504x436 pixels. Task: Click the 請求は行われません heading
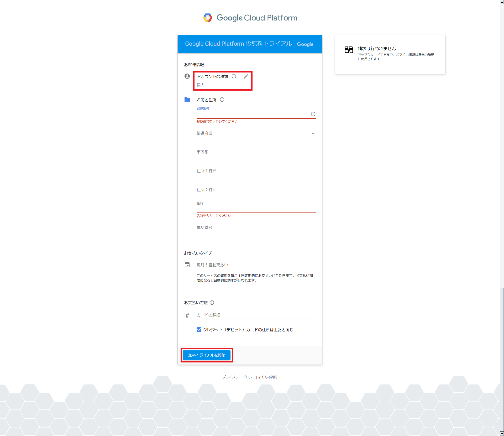point(377,49)
